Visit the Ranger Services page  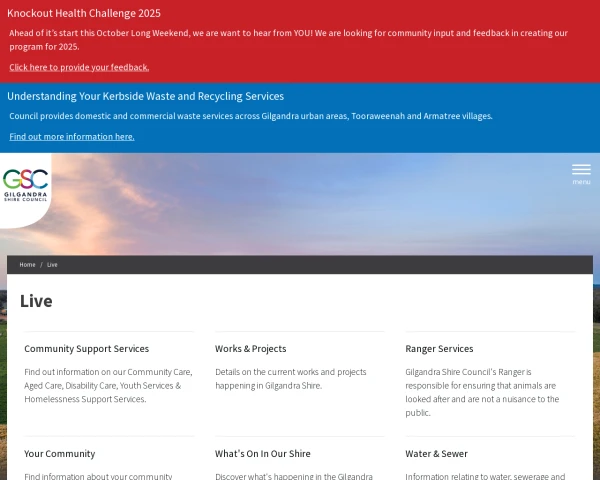(x=439, y=349)
